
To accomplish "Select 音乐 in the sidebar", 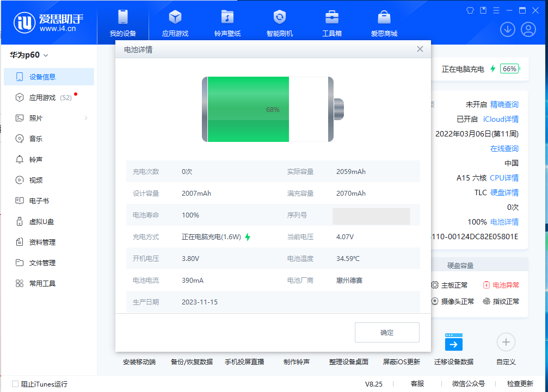I will pyautogui.click(x=36, y=139).
